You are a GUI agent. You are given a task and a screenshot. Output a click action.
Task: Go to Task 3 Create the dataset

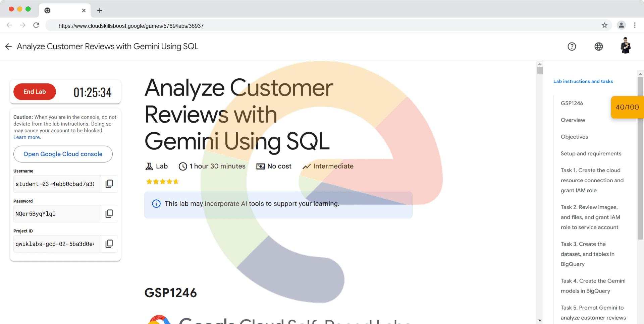[x=588, y=254]
